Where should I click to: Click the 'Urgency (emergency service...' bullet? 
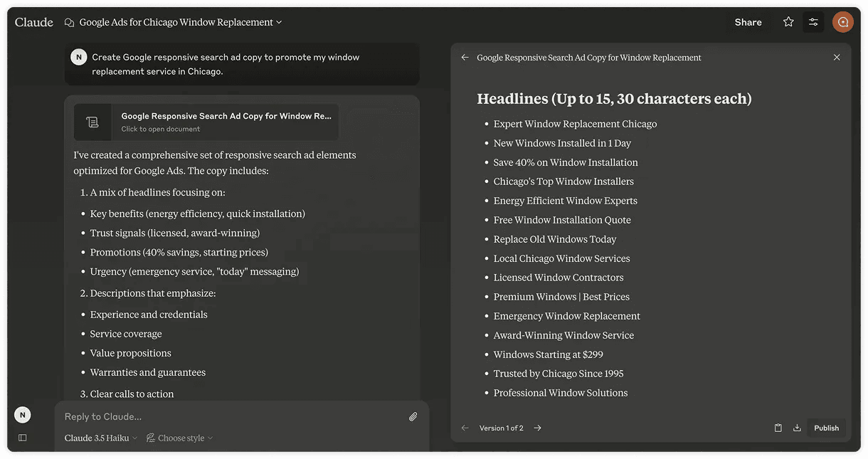[194, 271]
